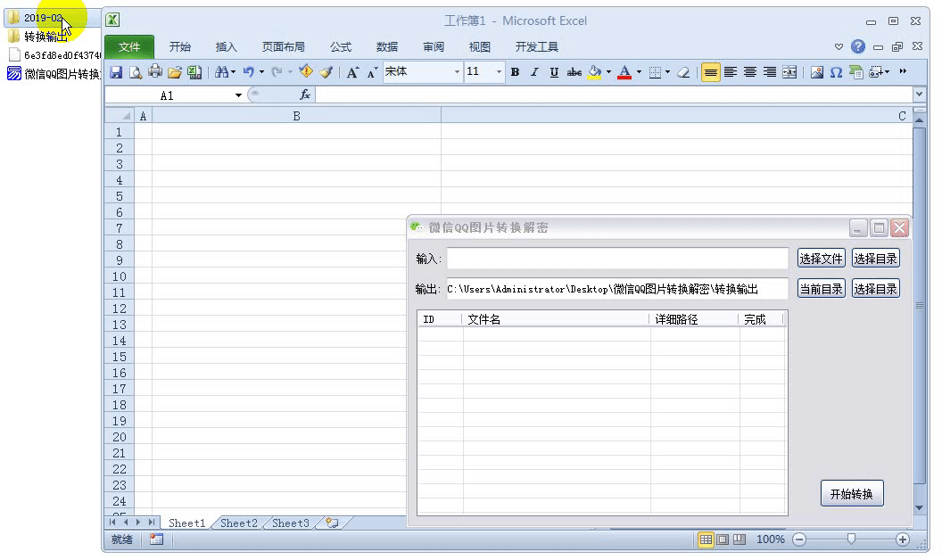
Task: Toggle Align Right
Action: tap(770, 72)
